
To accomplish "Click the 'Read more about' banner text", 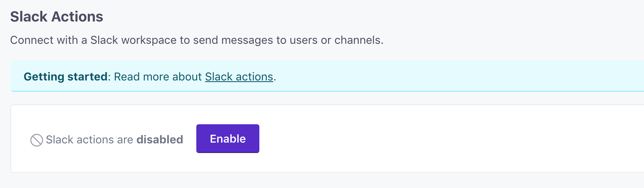I will [x=158, y=76].
